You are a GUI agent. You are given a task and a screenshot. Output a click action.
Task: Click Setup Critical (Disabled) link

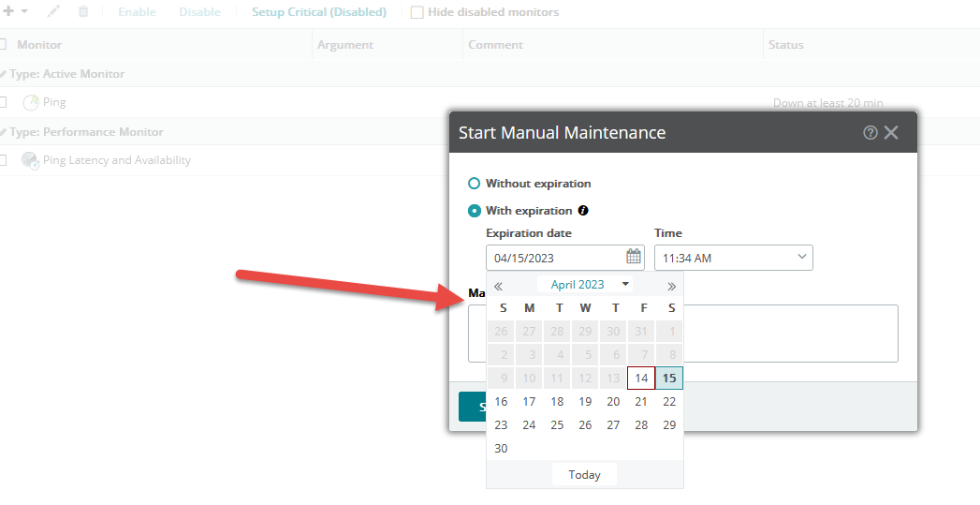319,12
